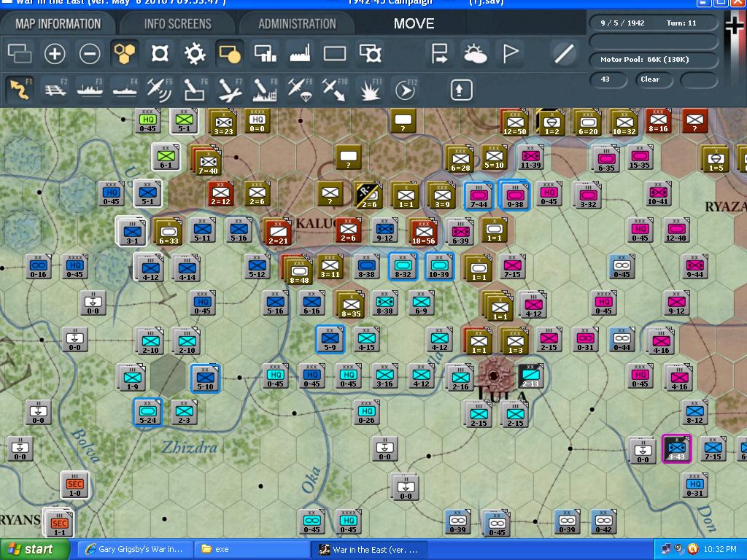Select the 7-44 magenta unit counter
This screenshot has width=747, height=560.
[x=479, y=195]
